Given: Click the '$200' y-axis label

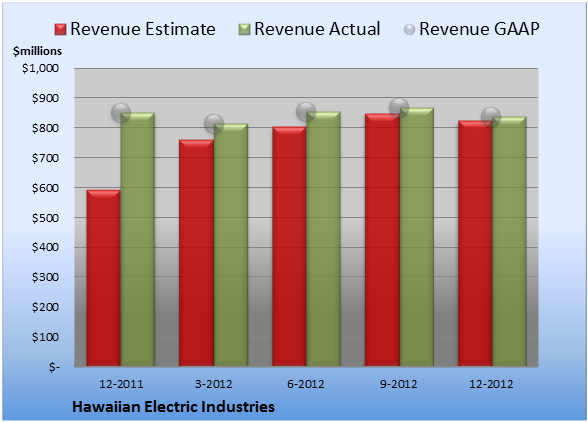Looking at the screenshot, I should [45, 307].
